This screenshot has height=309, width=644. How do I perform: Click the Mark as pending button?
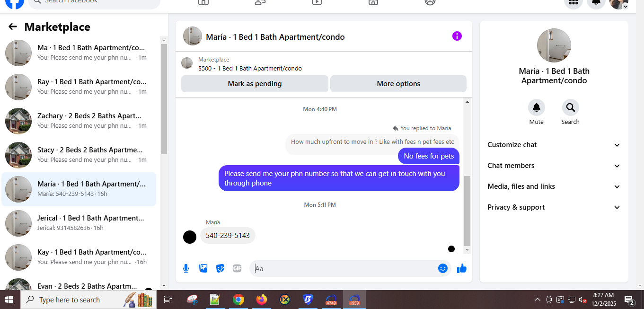(255, 84)
